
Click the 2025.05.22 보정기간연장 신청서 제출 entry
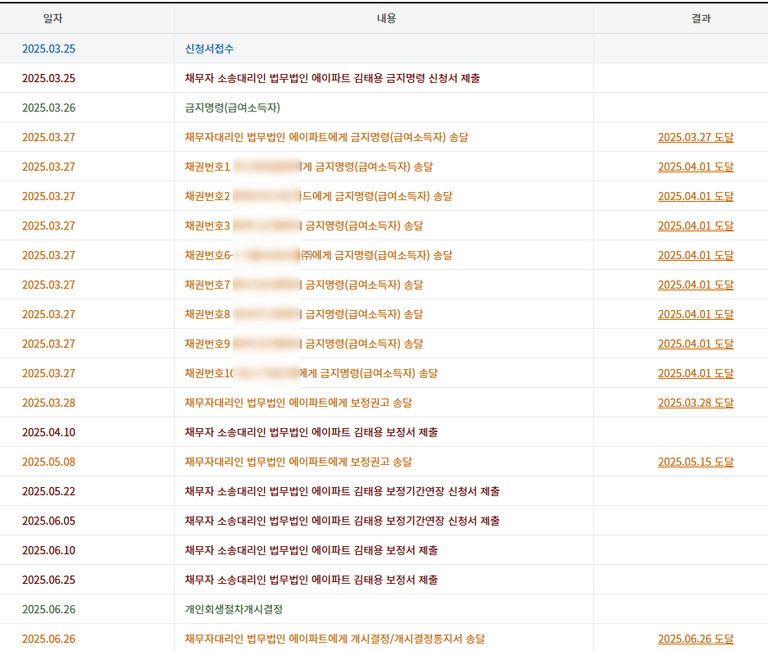pos(342,491)
